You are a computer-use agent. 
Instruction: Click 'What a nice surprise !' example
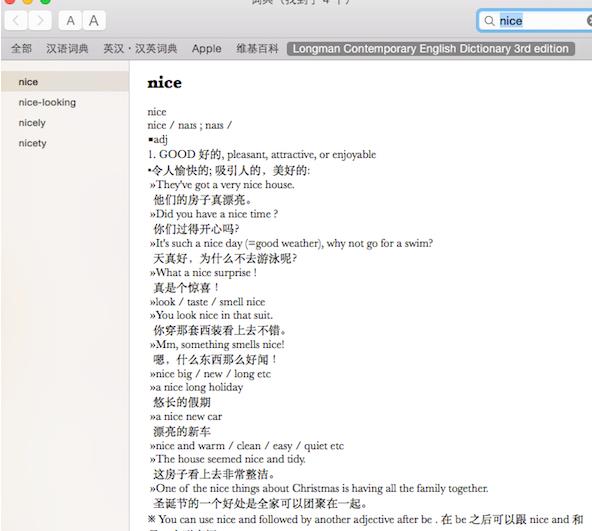pyautogui.click(x=204, y=273)
